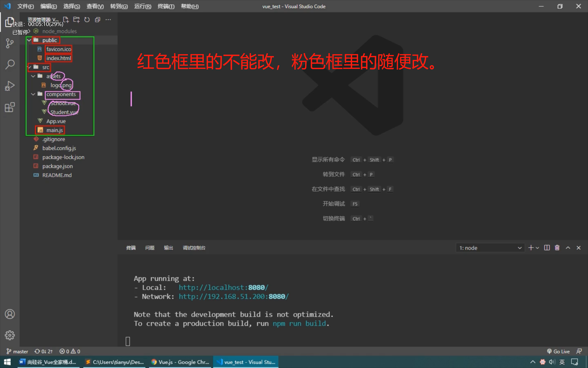
Task: Click the New File icon in explorer
Action: [66, 19]
